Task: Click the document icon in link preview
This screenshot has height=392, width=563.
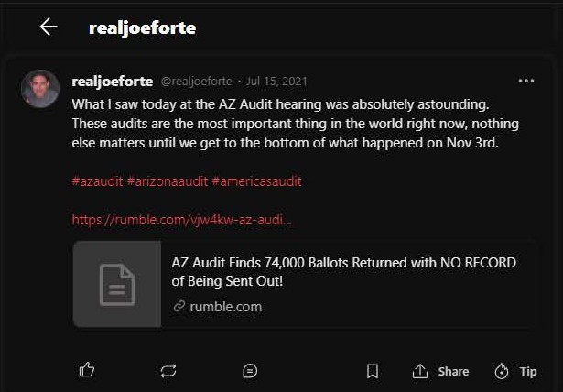Action: point(117,284)
